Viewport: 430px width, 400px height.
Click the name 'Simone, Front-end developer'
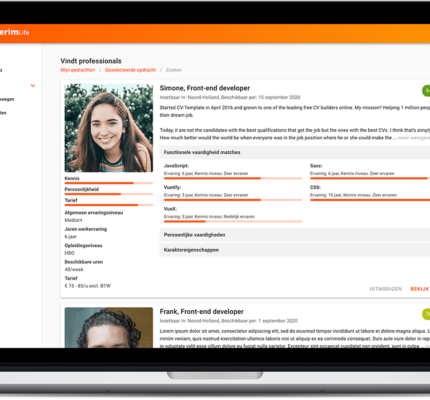pyautogui.click(x=205, y=88)
